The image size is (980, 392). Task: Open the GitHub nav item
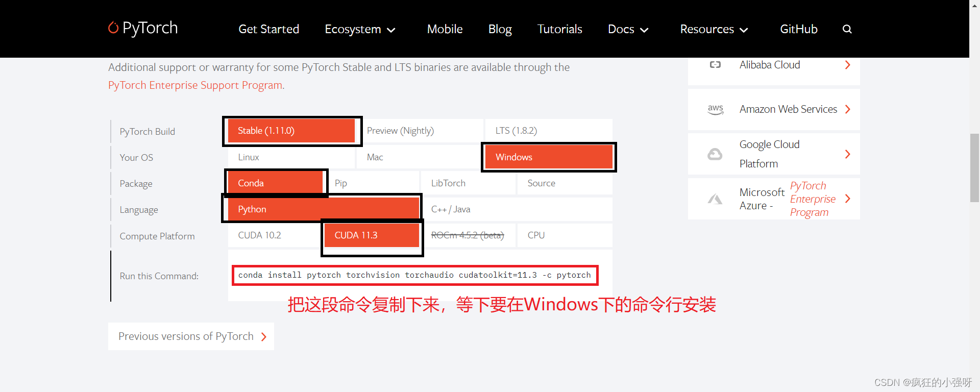pos(798,29)
